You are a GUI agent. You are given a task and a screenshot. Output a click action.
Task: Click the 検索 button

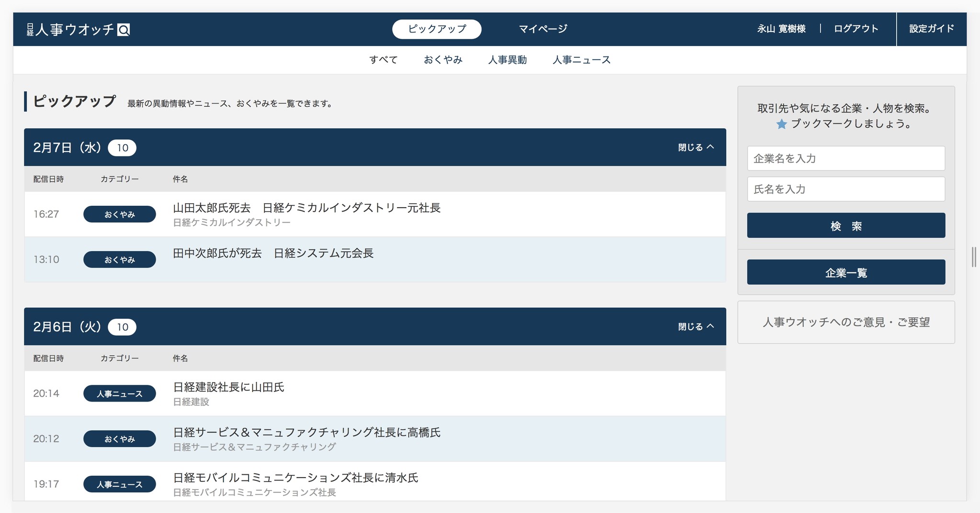pos(846,225)
